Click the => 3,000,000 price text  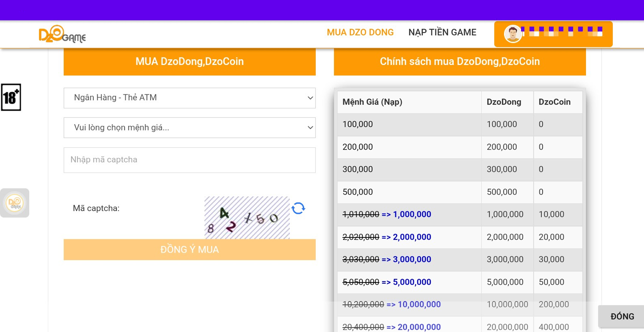click(406, 259)
